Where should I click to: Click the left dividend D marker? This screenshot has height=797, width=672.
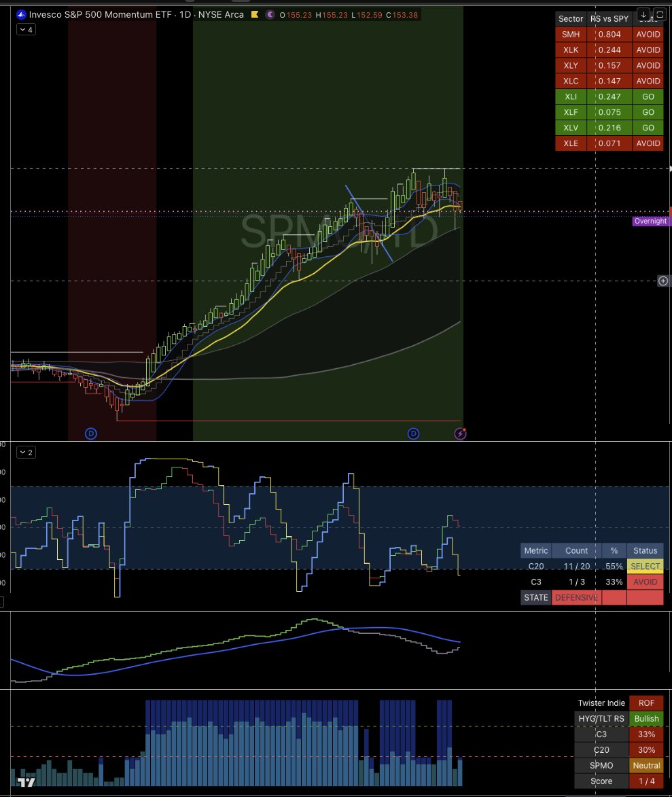point(91,433)
